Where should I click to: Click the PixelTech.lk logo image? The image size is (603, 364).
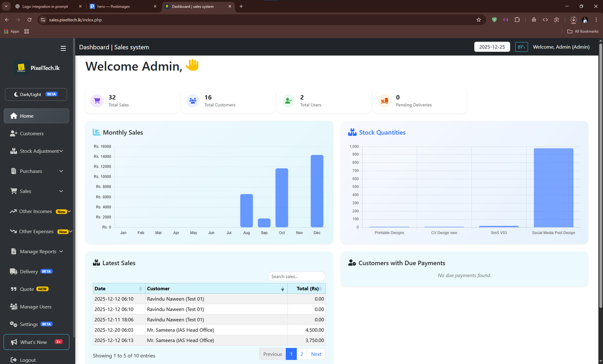pos(21,68)
